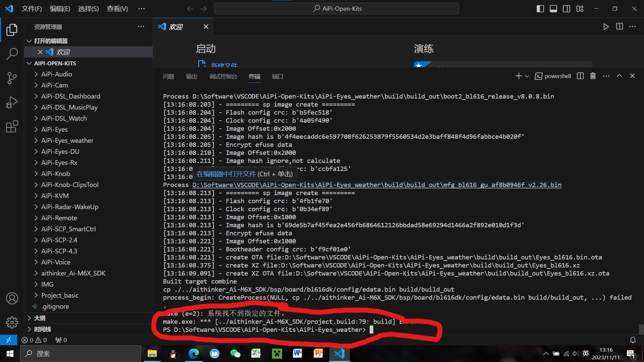This screenshot has width=644, height=362.
Task: Click the terminal vertical scrollbar thumb
Action: tap(641, 329)
